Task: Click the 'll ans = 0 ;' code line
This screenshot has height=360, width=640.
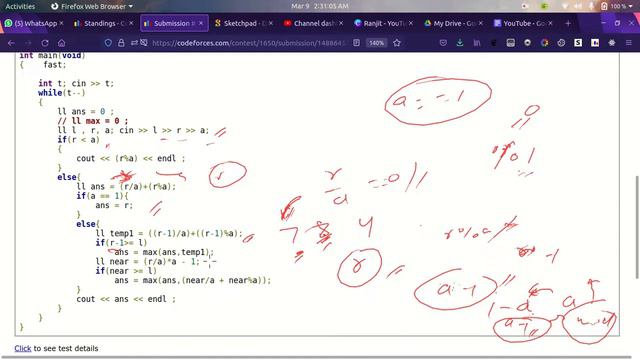Action: (x=85, y=111)
